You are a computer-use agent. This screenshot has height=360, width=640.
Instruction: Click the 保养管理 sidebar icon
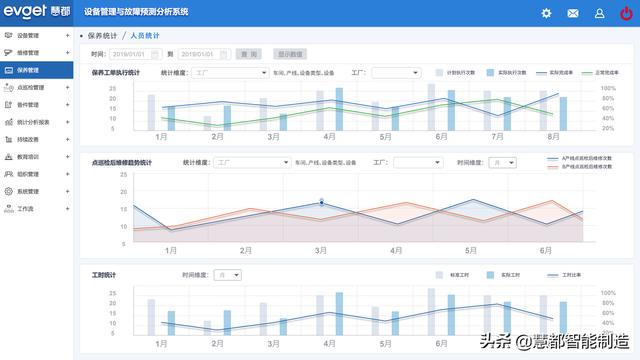[9, 70]
